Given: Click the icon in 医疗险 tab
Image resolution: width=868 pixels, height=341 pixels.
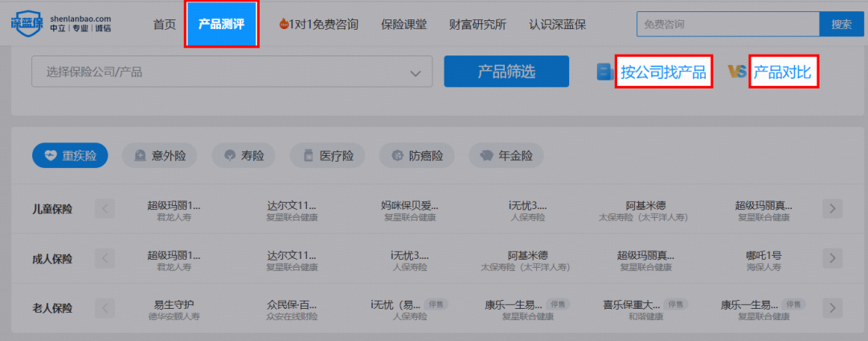Looking at the screenshot, I should pyautogui.click(x=309, y=156).
